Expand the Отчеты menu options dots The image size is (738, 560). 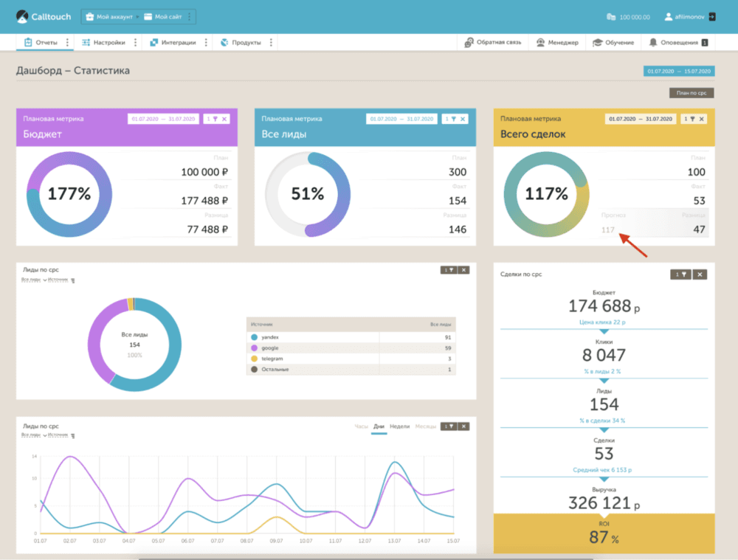(67, 42)
